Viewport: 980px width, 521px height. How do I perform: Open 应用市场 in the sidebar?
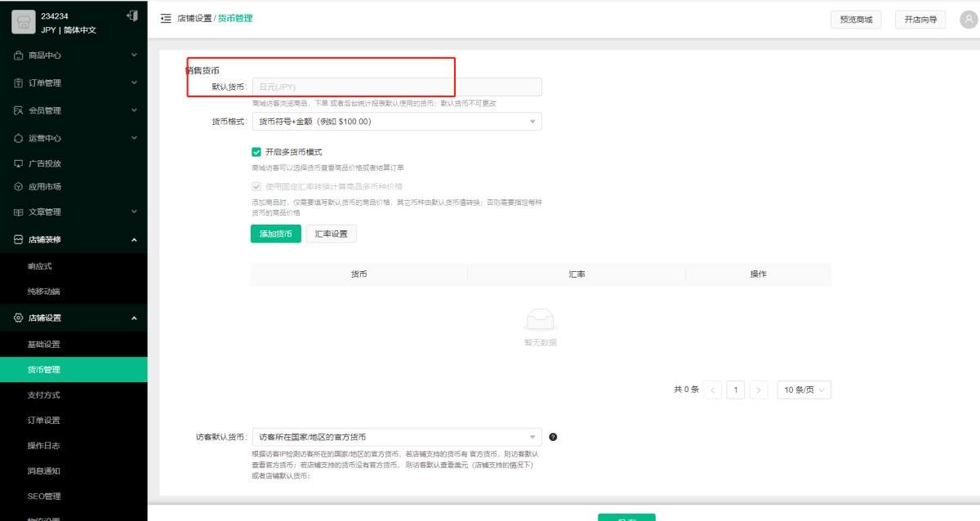pyautogui.click(x=45, y=186)
